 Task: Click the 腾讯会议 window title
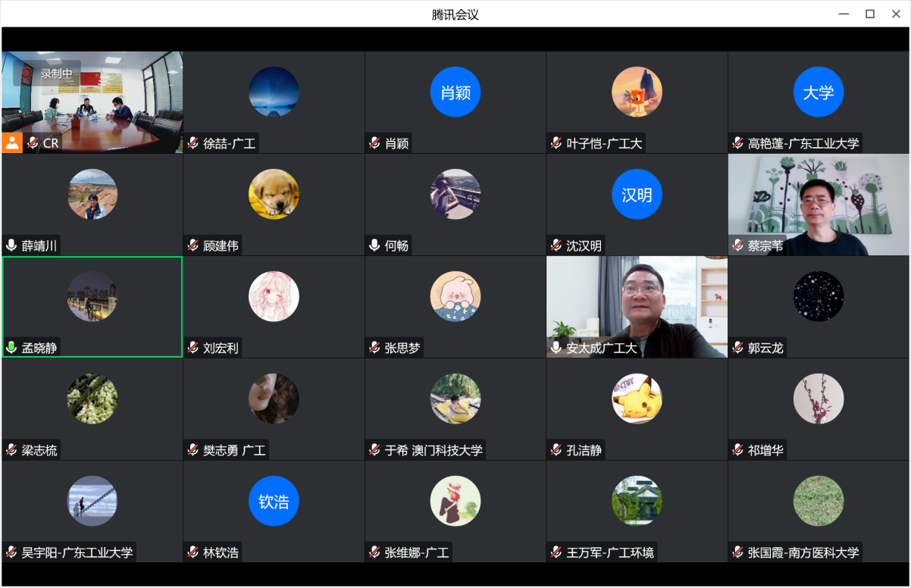point(455,14)
